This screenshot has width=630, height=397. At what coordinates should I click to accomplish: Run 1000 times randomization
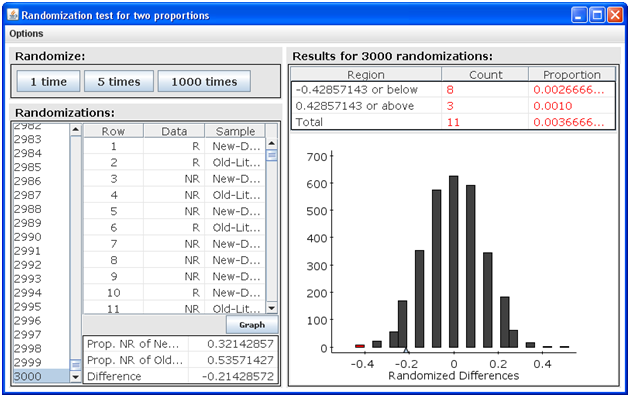pyautogui.click(x=205, y=82)
